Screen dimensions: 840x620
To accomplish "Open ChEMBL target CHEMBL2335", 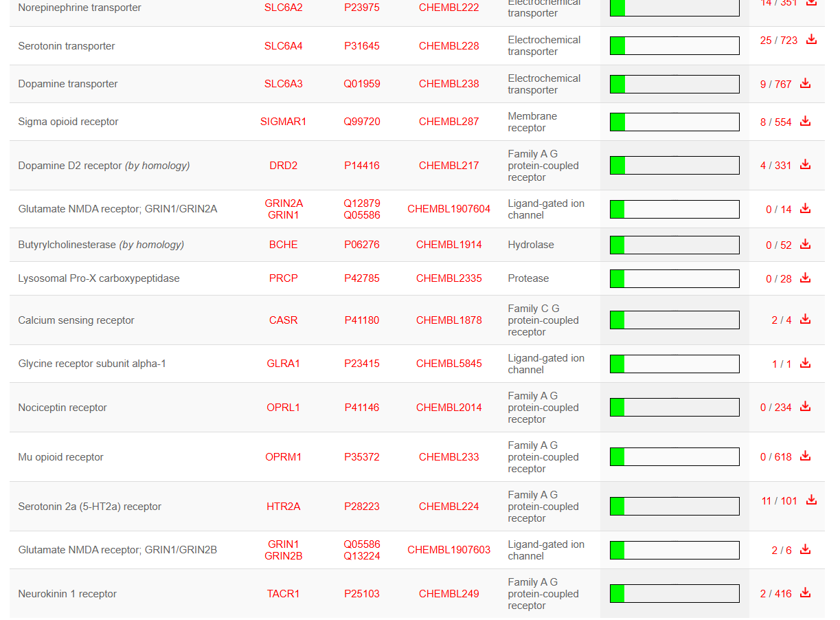I will point(449,278).
